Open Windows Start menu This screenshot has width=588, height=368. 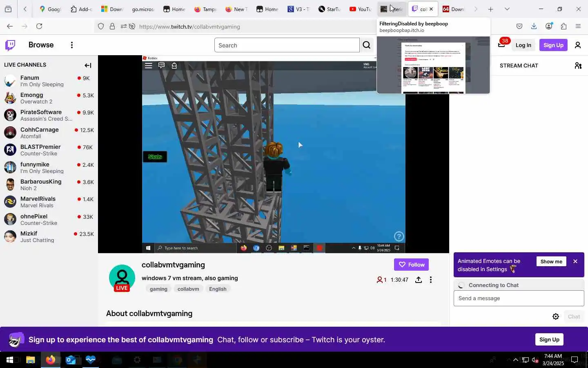click(10, 360)
